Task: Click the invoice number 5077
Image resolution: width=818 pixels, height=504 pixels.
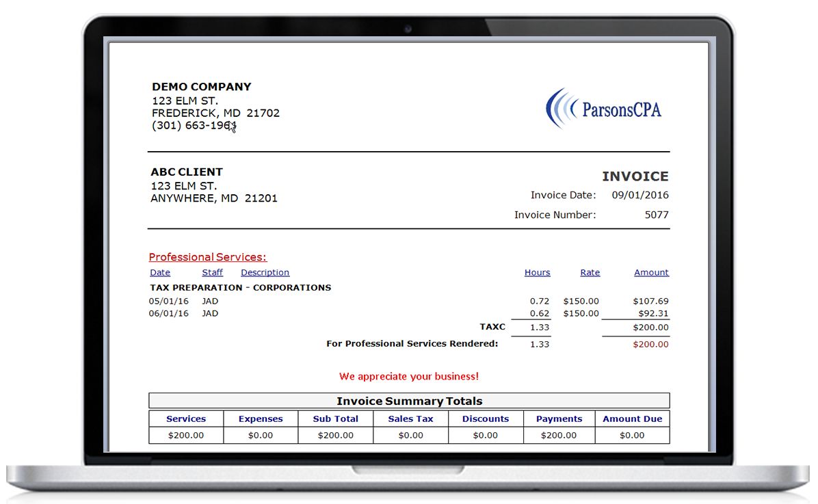Action: click(x=657, y=215)
